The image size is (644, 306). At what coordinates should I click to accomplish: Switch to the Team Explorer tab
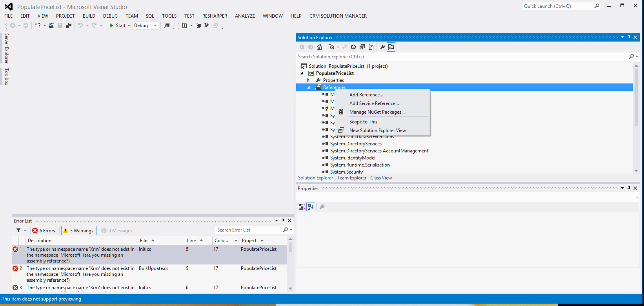click(352, 178)
